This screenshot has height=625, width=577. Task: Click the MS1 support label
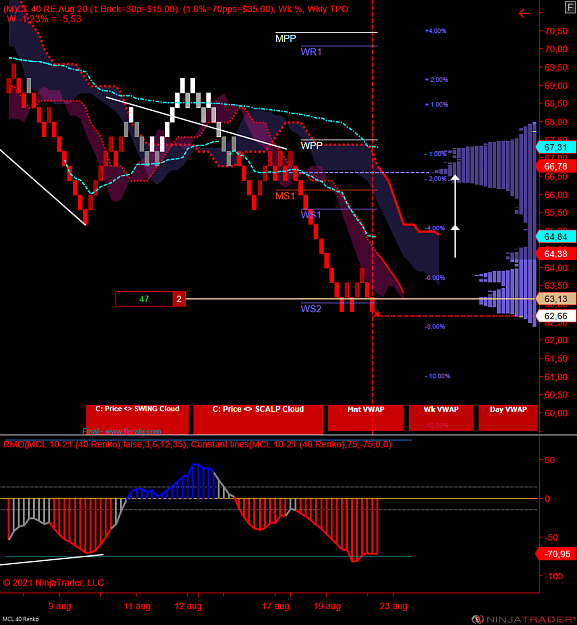pos(285,196)
